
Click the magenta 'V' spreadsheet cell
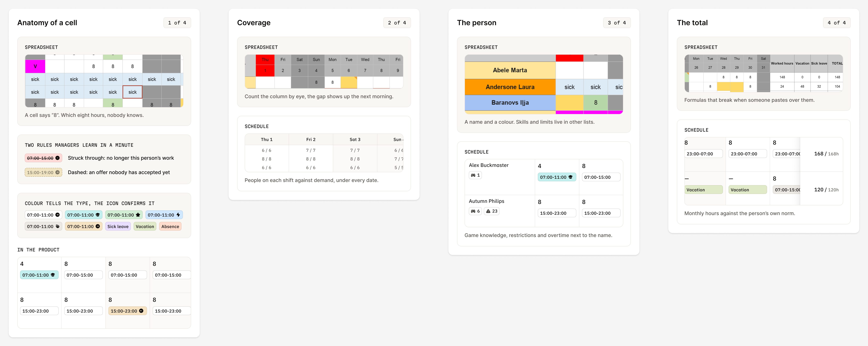(35, 66)
